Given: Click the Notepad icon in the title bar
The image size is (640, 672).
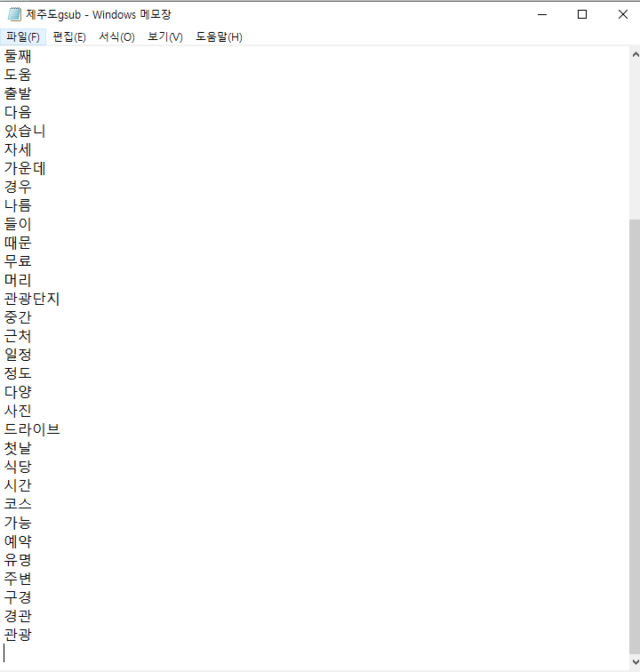Looking at the screenshot, I should [14, 14].
